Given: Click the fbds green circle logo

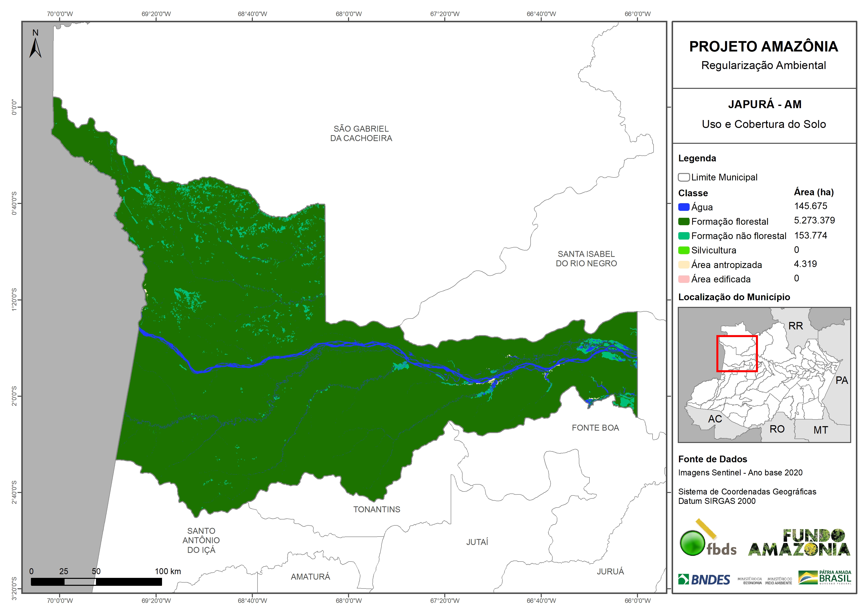Looking at the screenshot, I should (x=692, y=543).
